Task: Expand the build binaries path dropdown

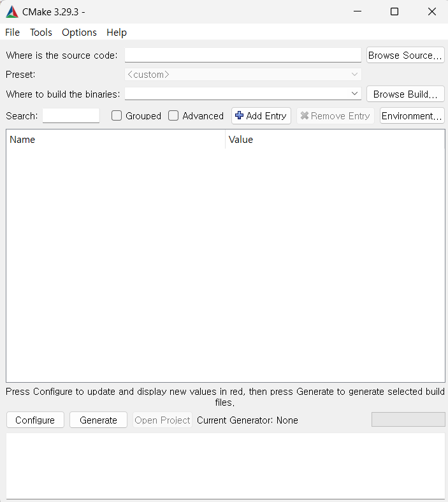Action: (354, 94)
